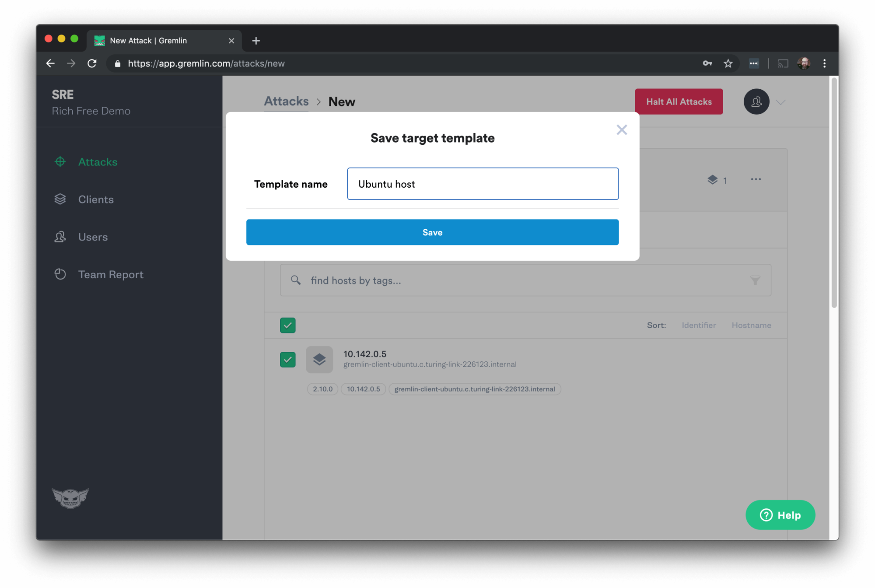The height and width of the screenshot is (588, 875).
Task: Click the search magnifier icon
Action: (296, 280)
